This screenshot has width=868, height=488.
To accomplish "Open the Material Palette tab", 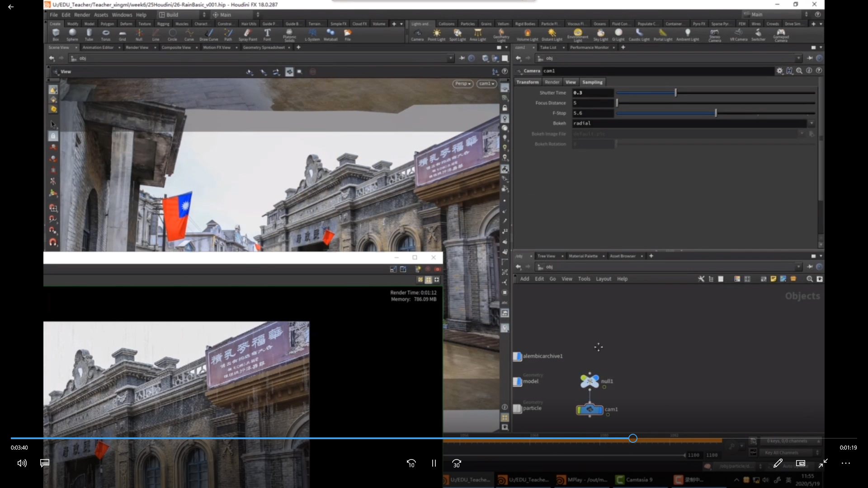I will [x=583, y=256].
